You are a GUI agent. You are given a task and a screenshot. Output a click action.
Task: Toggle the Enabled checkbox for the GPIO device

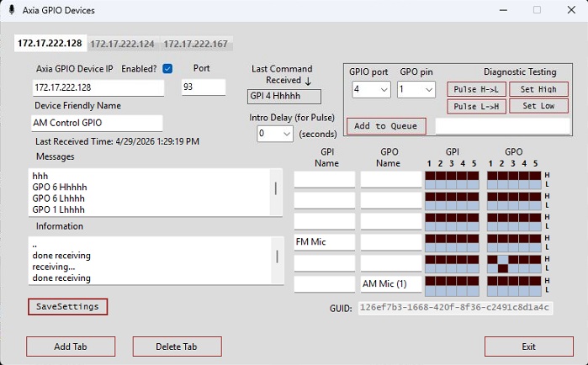point(167,68)
